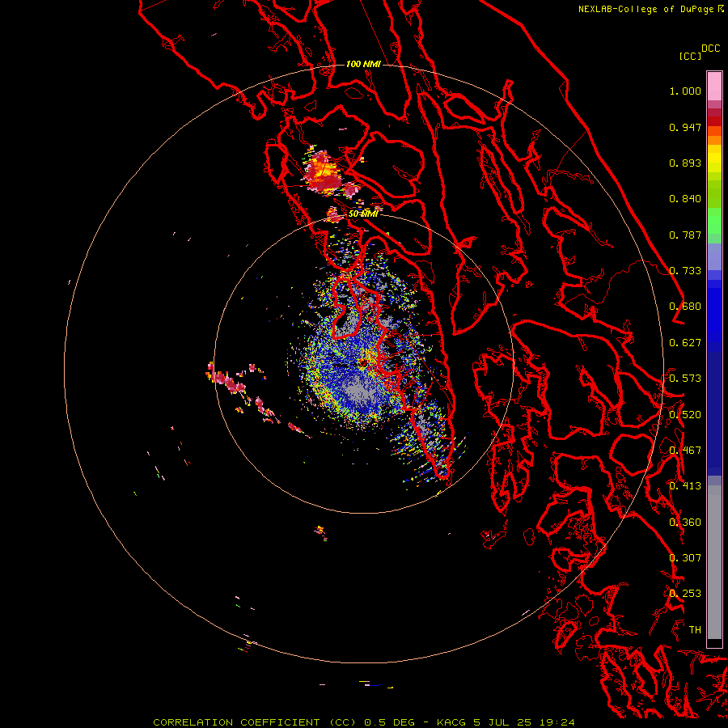Click the radar site marker at ring center
The height and width of the screenshot is (728, 728).
click(x=363, y=363)
